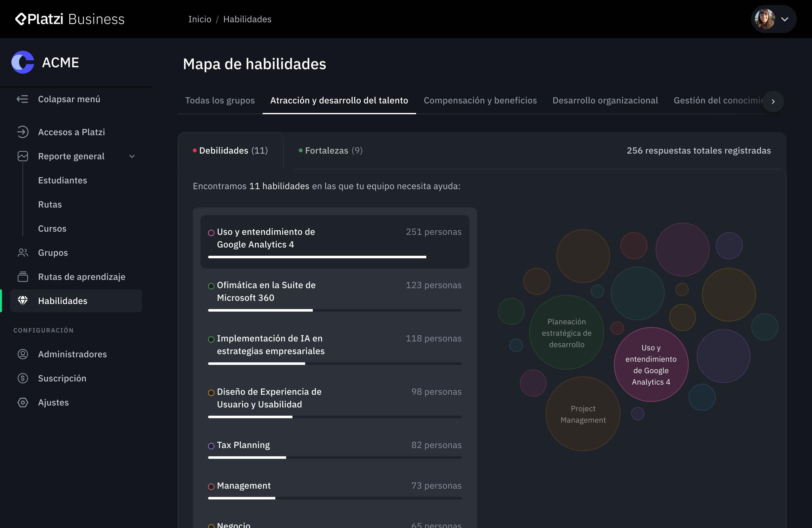
Task: Open Rutas de aprendizaje menu item
Action: (76, 277)
